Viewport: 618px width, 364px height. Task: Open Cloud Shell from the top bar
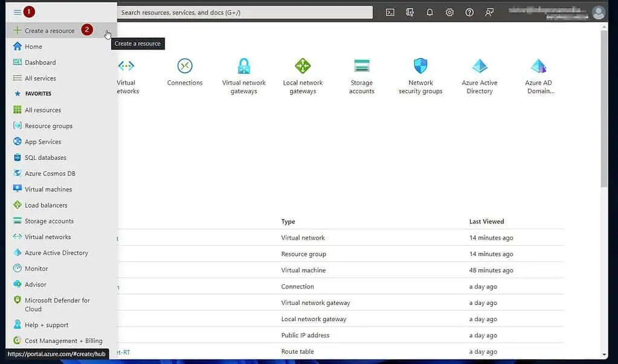tap(390, 12)
